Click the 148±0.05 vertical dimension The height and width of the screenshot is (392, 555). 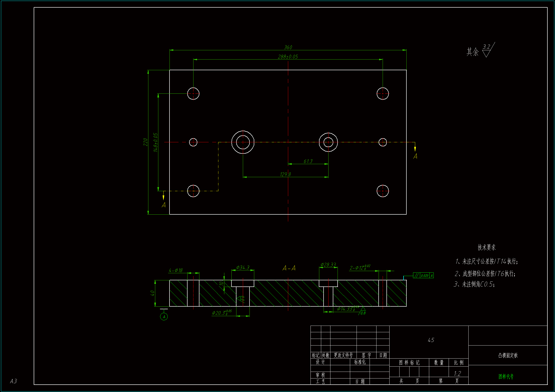point(155,142)
